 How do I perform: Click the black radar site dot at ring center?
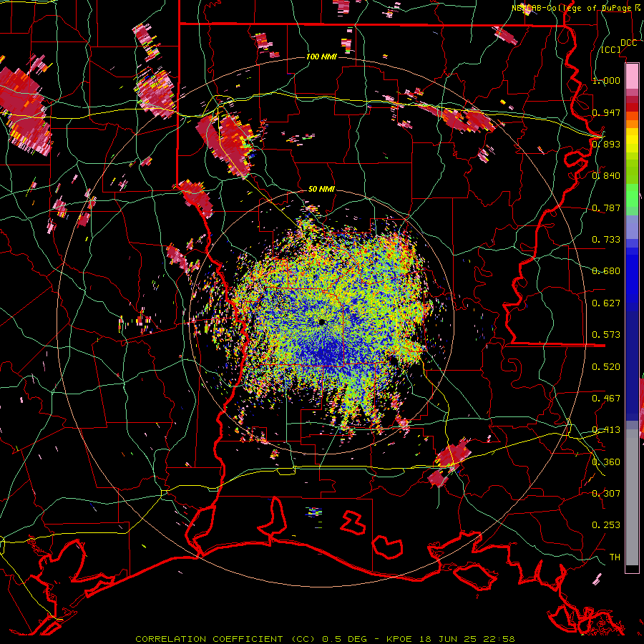coord(321,323)
